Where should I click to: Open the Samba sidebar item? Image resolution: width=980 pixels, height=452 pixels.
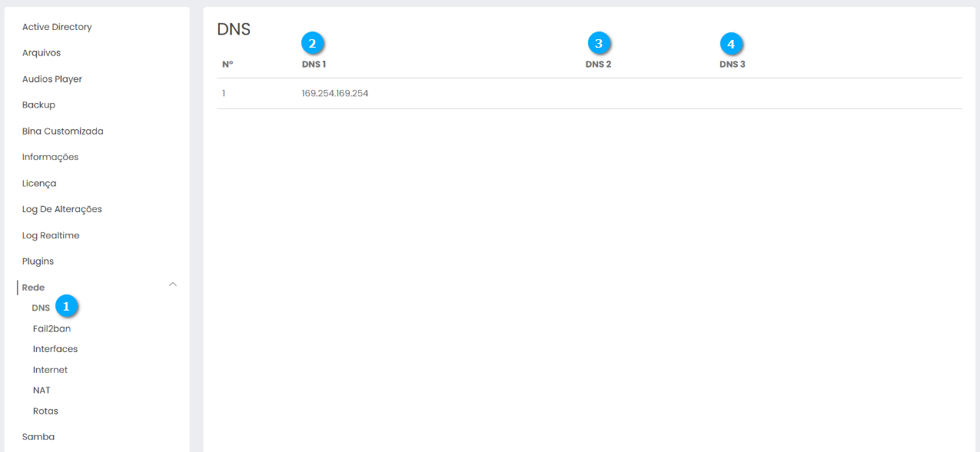(x=38, y=437)
